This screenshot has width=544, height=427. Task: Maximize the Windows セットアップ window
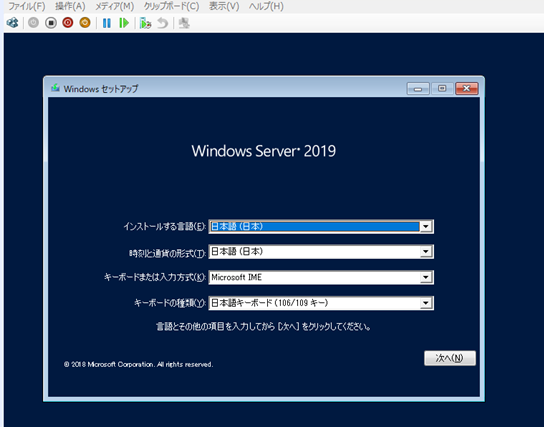[442, 89]
